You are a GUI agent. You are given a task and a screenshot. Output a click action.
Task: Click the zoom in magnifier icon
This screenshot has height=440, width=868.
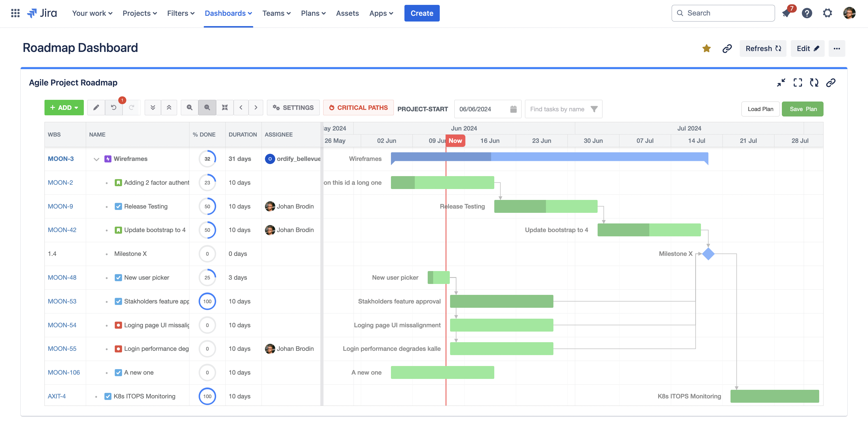pyautogui.click(x=189, y=108)
